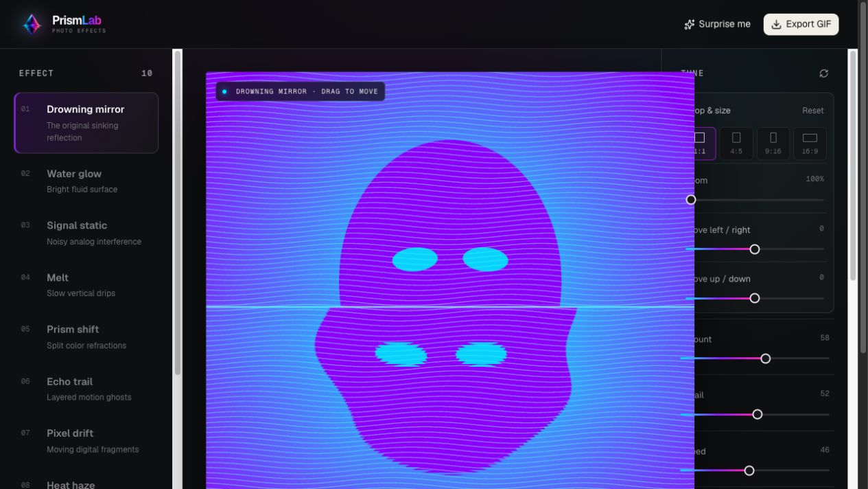Click the refresh icon in Tune panel
This screenshot has height=489, width=868.
(x=824, y=73)
